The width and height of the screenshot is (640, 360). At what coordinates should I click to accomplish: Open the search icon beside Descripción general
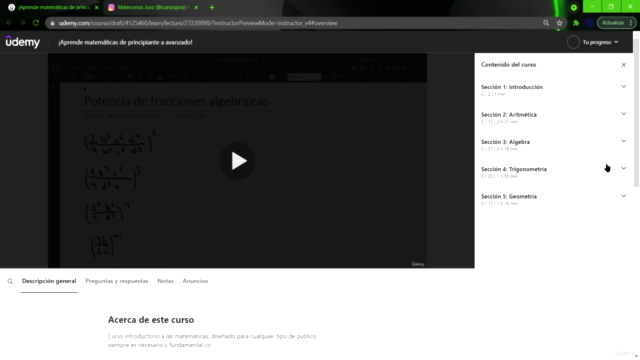pos(10,281)
